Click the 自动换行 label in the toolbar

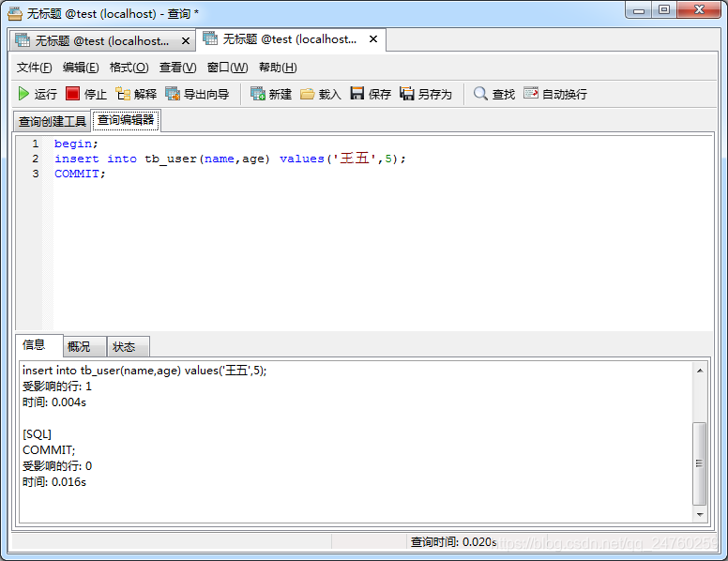[x=565, y=94]
